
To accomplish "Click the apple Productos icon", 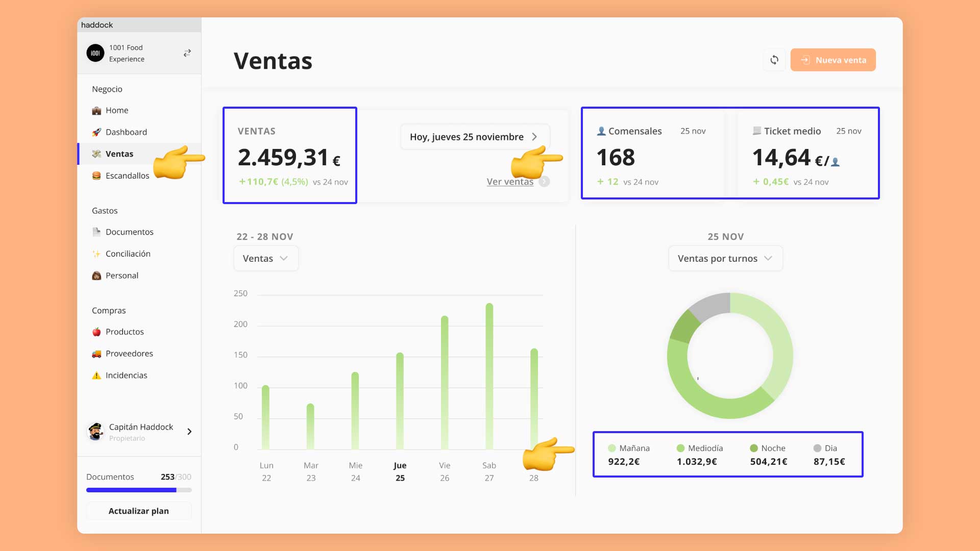I will click(96, 332).
